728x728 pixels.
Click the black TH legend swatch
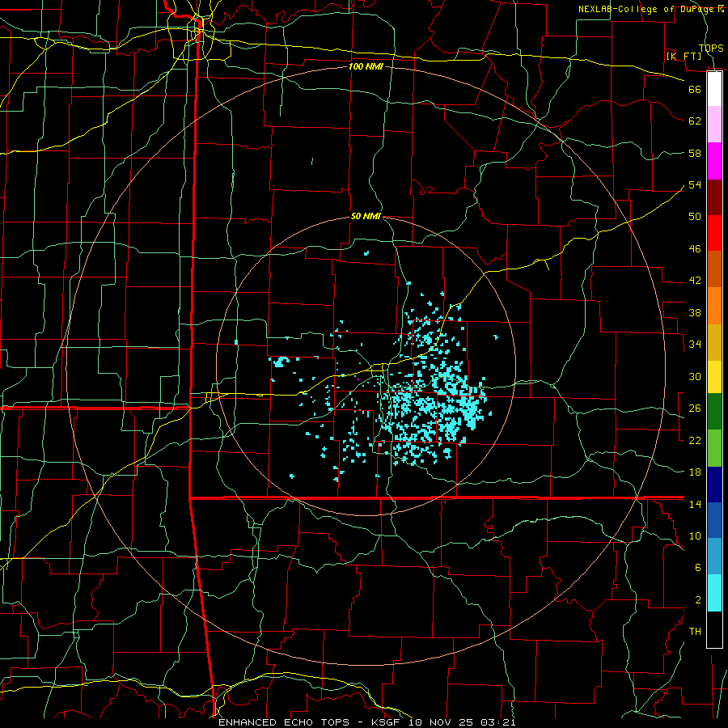pyautogui.click(x=714, y=629)
